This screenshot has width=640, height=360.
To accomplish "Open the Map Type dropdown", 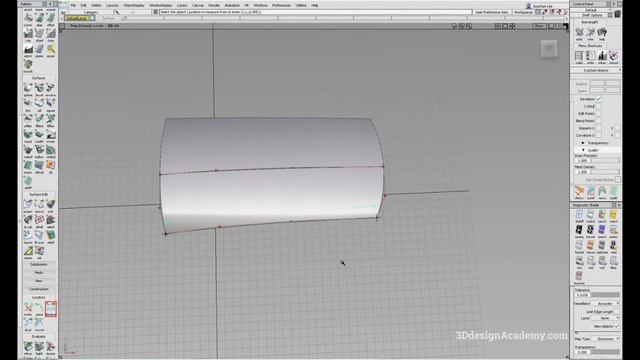I will coord(606,339).
